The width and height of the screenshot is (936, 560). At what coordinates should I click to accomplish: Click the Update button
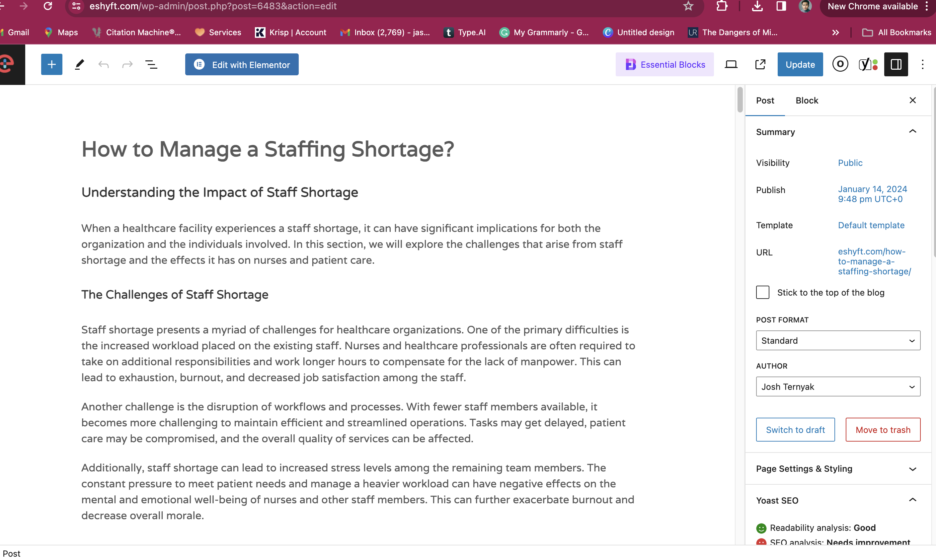tap(800, 65)
